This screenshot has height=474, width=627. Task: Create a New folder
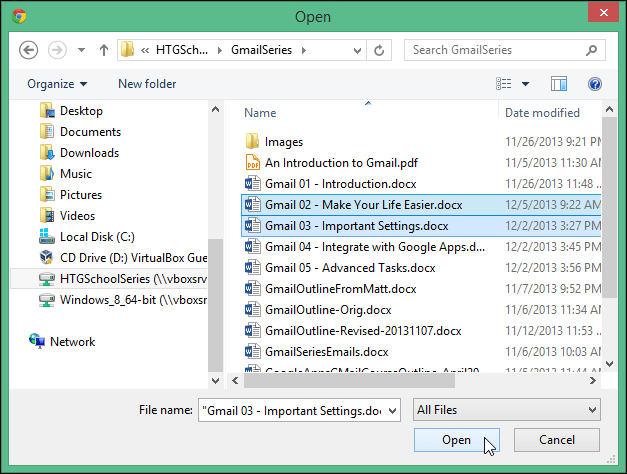click(x=147, y=84)
